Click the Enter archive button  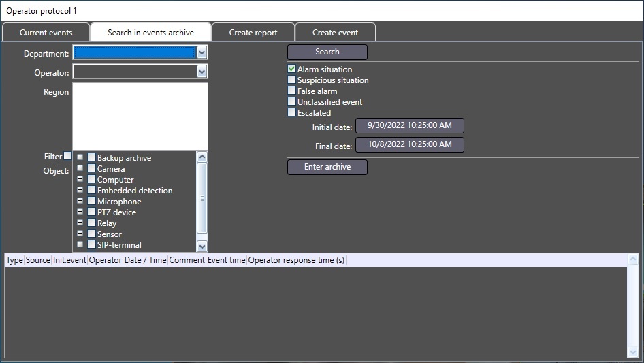(x=327, y=167)
